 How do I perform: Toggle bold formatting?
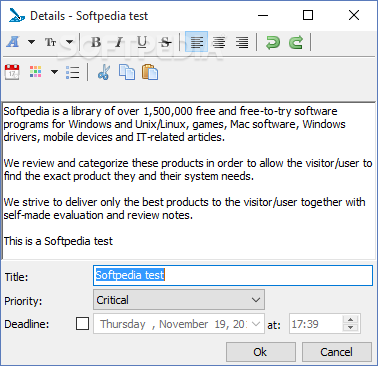pyautogui.click(x=96, y=42)
